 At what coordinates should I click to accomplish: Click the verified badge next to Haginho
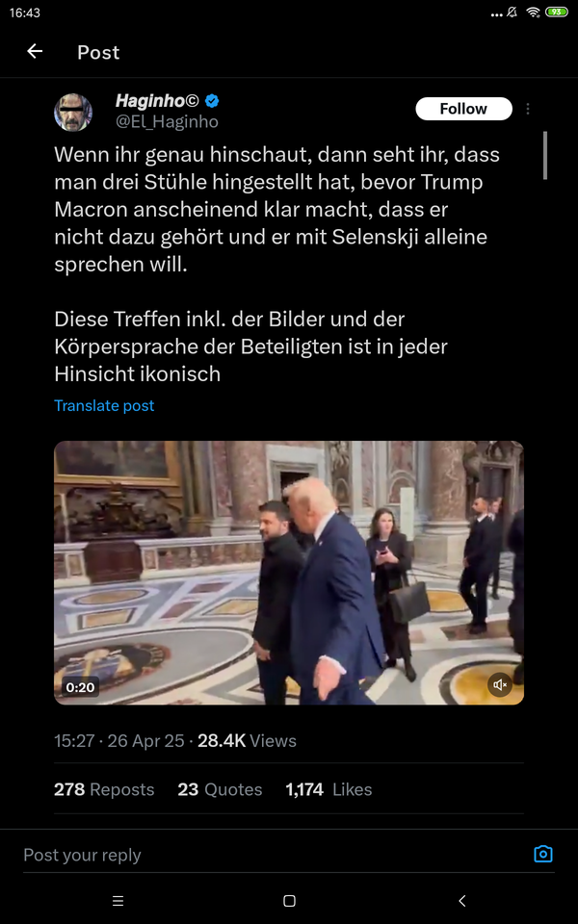click(x=212, y=101)
